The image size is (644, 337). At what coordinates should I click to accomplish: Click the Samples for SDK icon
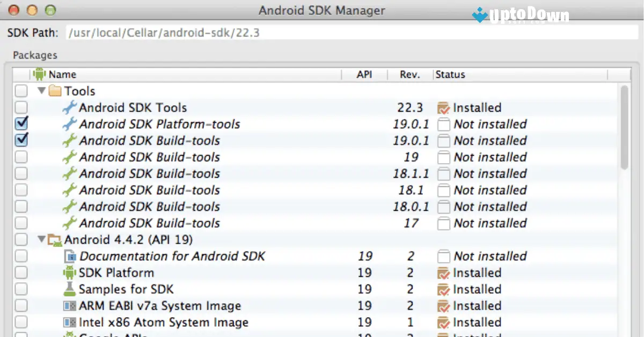click(x=70, y=289)
